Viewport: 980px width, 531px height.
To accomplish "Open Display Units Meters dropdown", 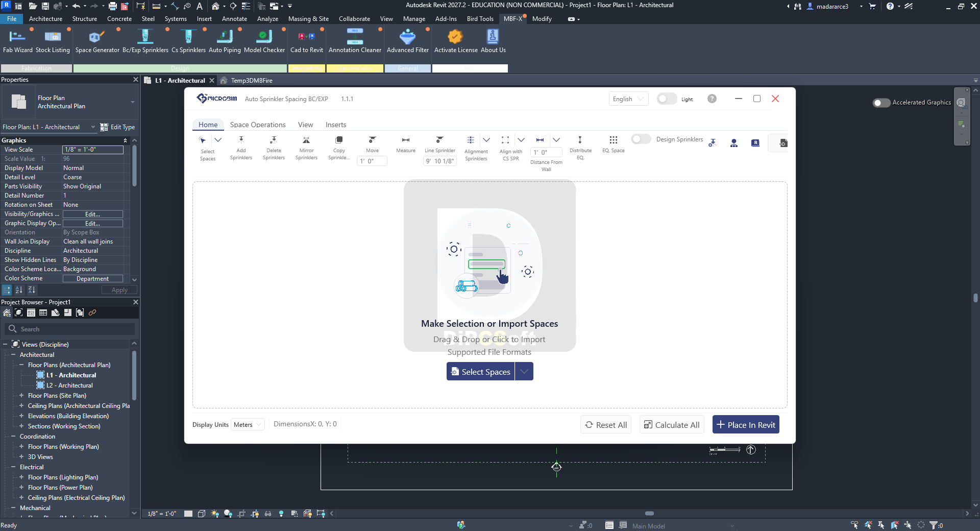I will [x=248, y=424].
